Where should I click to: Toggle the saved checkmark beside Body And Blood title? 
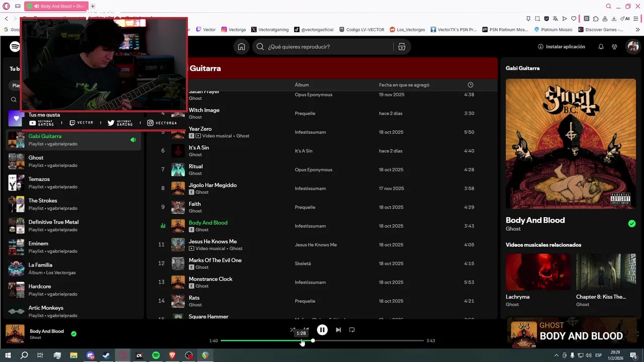tap(632, 224)
